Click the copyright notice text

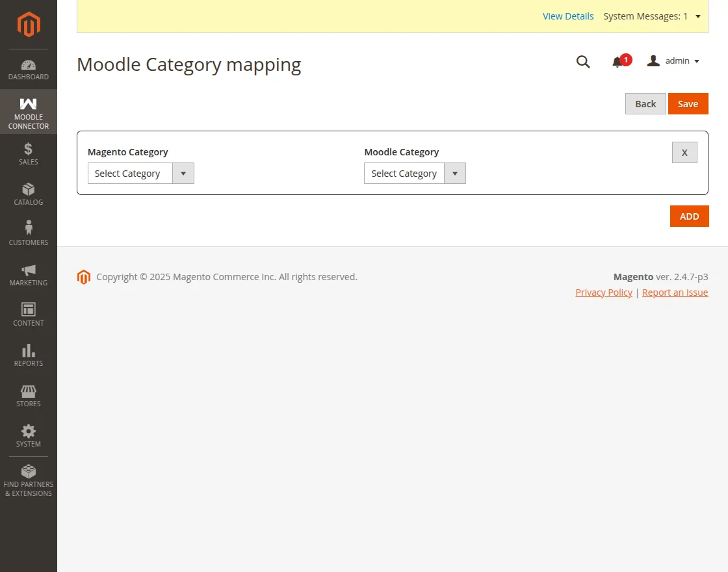coord(227,277)
